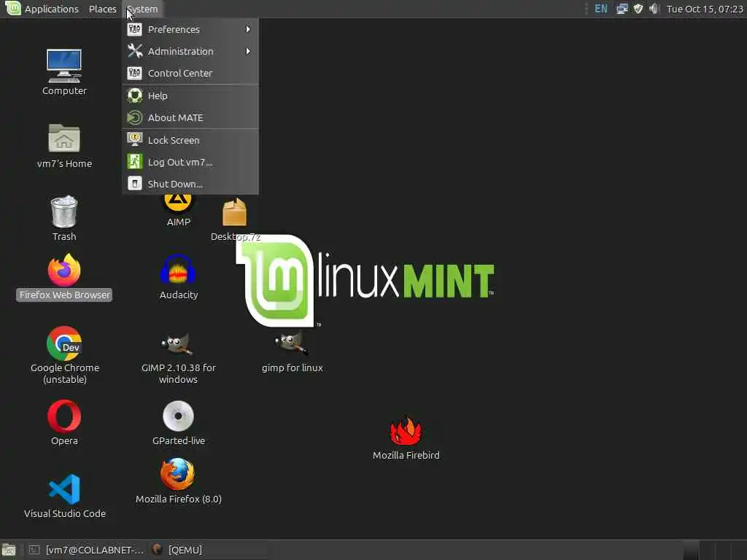Click the update shield tray icon
The width and height of the screenshot is (747, 560).
pos(638,9)
